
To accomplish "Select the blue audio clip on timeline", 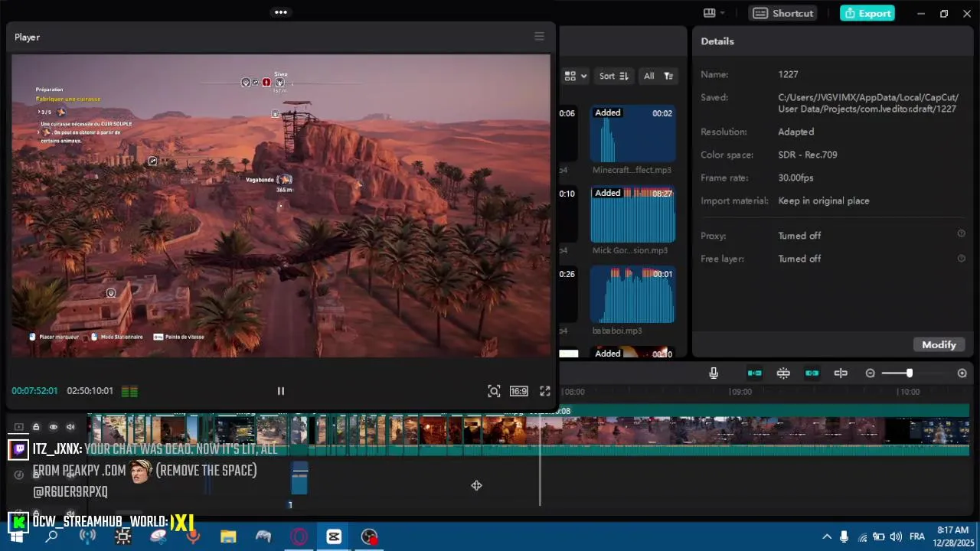I will click(x=299, y=478).
